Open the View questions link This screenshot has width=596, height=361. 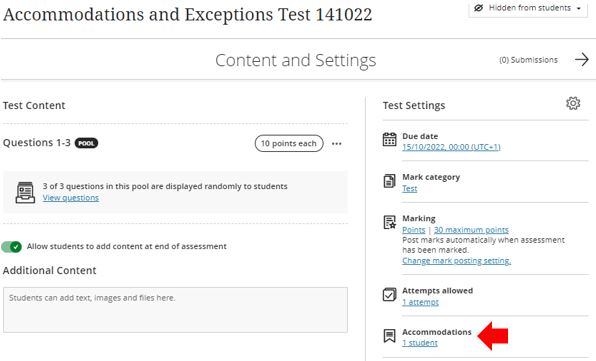tap(71, 198)
